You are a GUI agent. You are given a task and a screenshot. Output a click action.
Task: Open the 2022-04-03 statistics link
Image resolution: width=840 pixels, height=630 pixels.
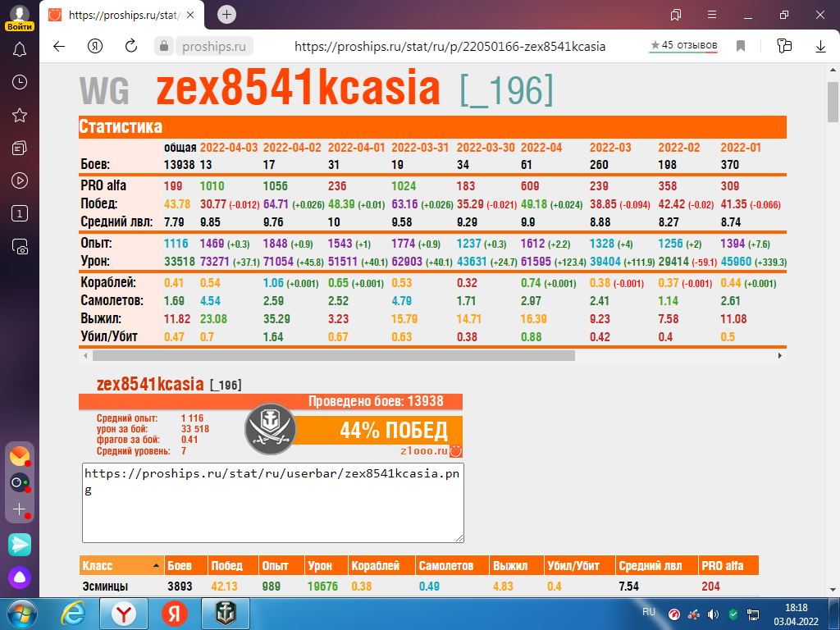point(229,148)
